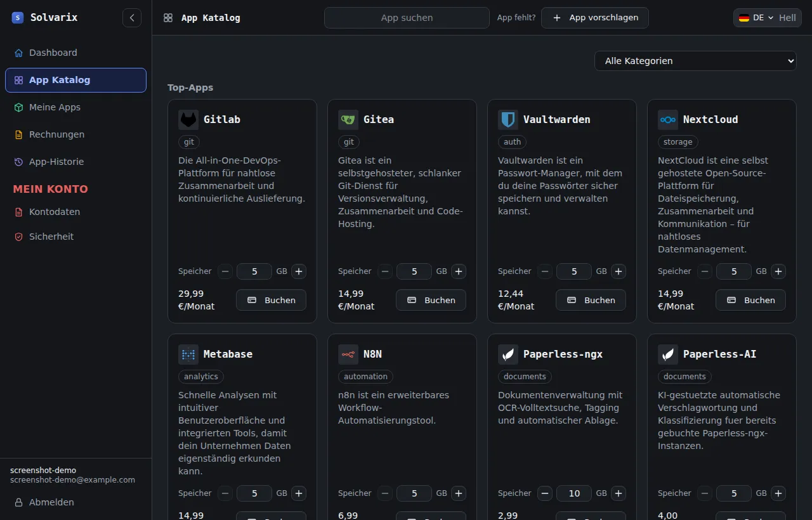
Task: Open the DE language selector
Action: tap(756, 18)
